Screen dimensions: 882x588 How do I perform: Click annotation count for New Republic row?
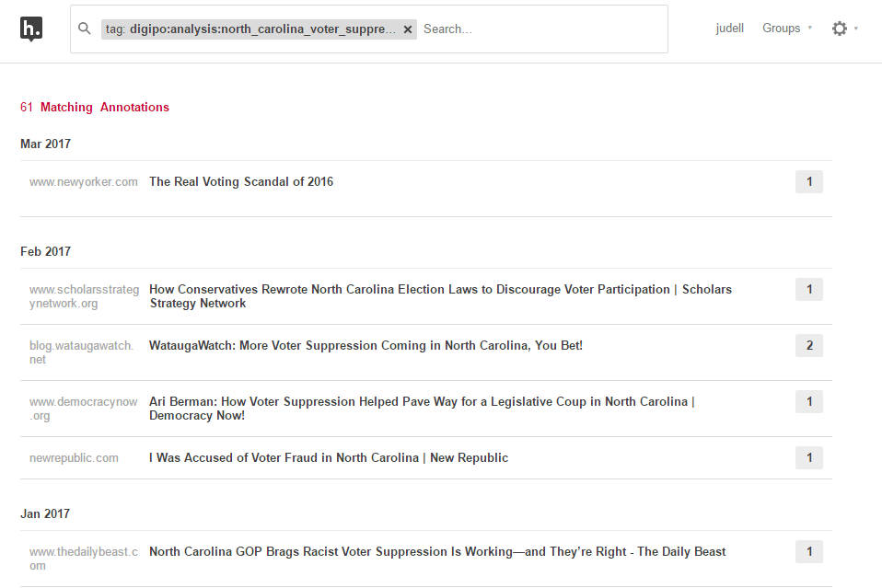809,458
